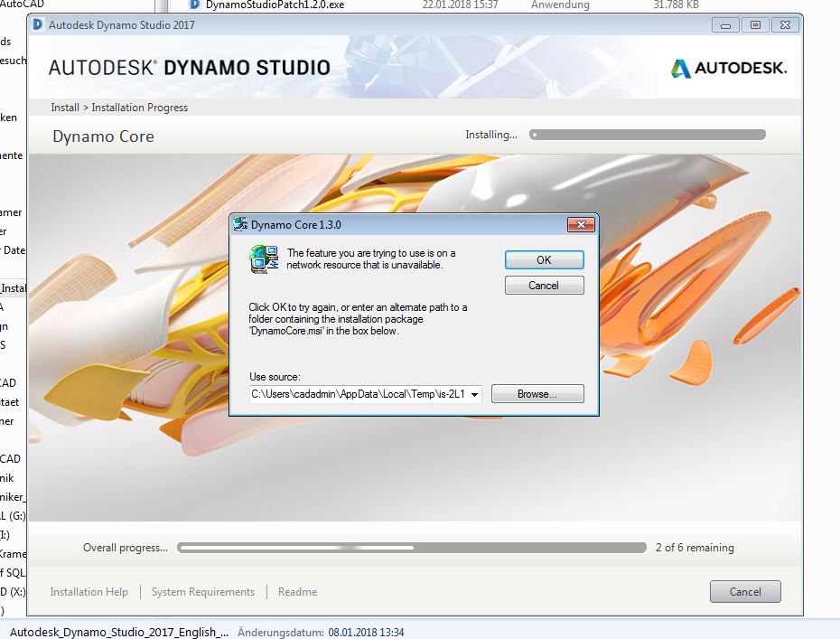Click the Dynamo Core installing progress bar
The height and width of the screenshot is (639, 840).
pos(647,135)
